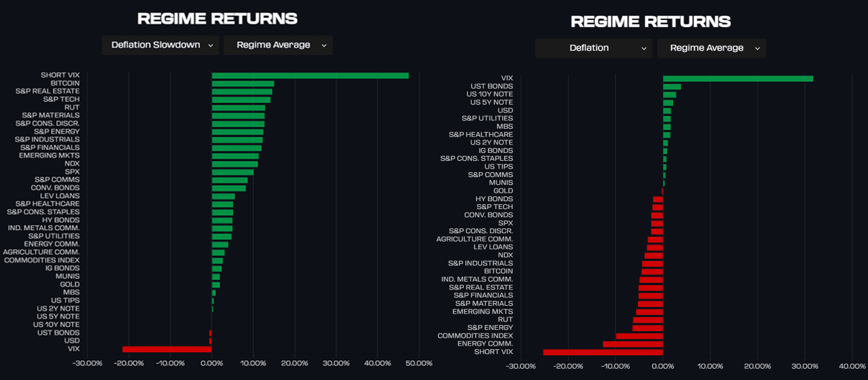Open the Deflation Slowdown regime dropdown

[160, 45]
